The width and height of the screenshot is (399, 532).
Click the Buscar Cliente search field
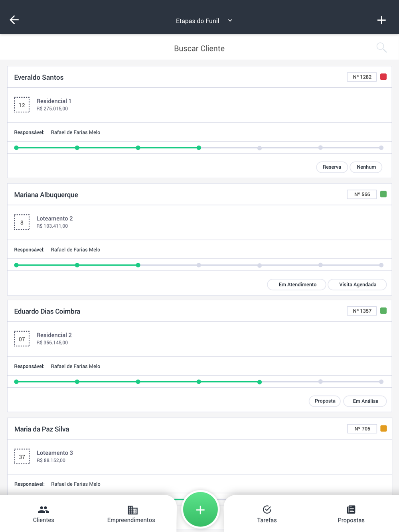pos(199,49)
